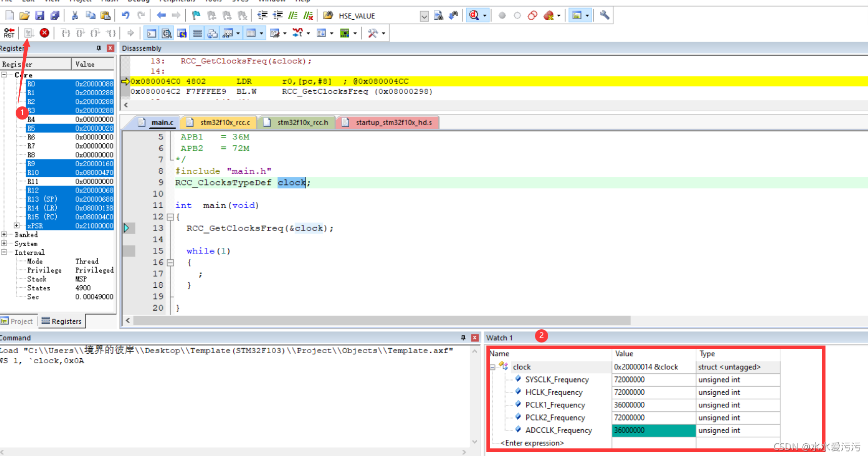Open the start/stop debug session icon
This screenshot has height=456, width=868.
pos(474,16)
